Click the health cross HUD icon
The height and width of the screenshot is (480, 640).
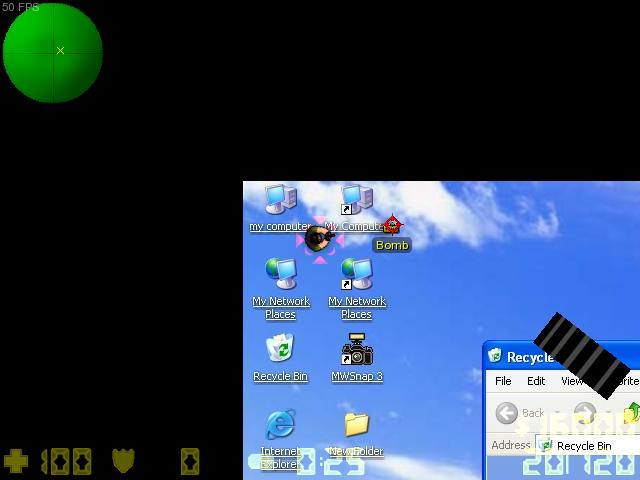[16, 461]
